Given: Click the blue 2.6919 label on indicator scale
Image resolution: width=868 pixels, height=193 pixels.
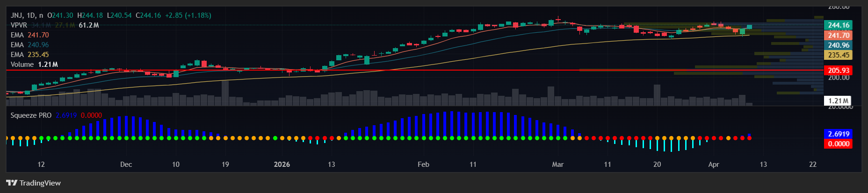Looking at the screenshot, I should pos(838,134).
